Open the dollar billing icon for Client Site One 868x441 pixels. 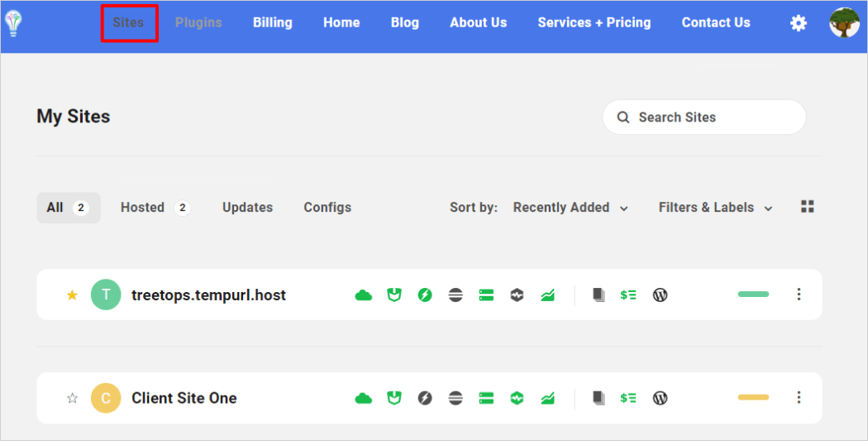[628, 398]
